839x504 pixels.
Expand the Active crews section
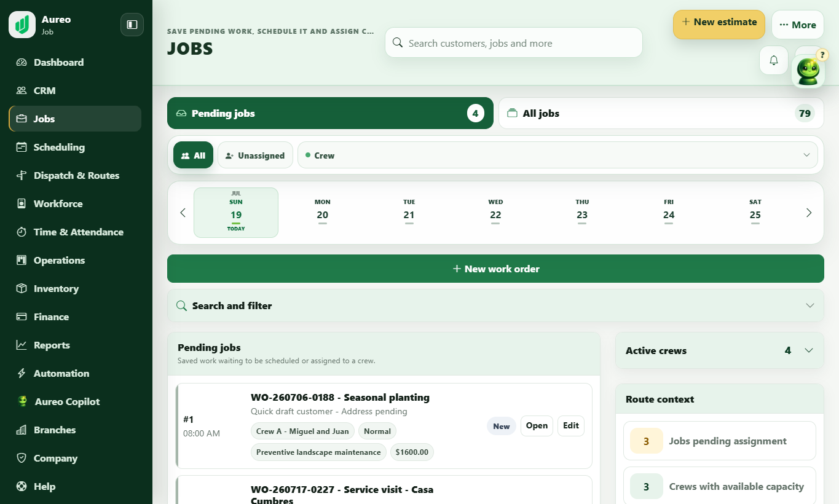point(719,350)
